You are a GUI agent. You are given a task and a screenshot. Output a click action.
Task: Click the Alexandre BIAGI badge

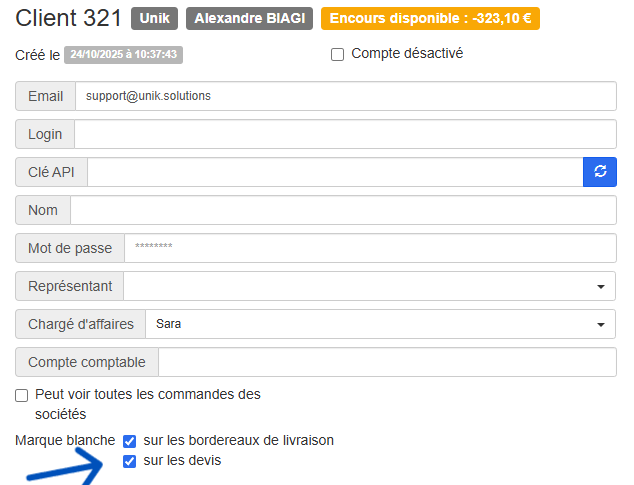pos(250,19)
